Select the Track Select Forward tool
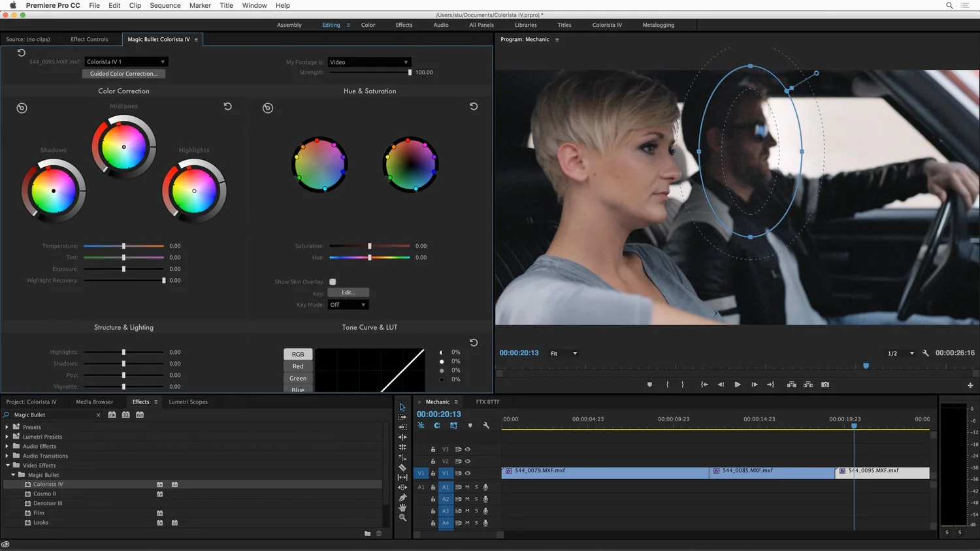Screen dimensions: 980x551 [x=402, y=417]
